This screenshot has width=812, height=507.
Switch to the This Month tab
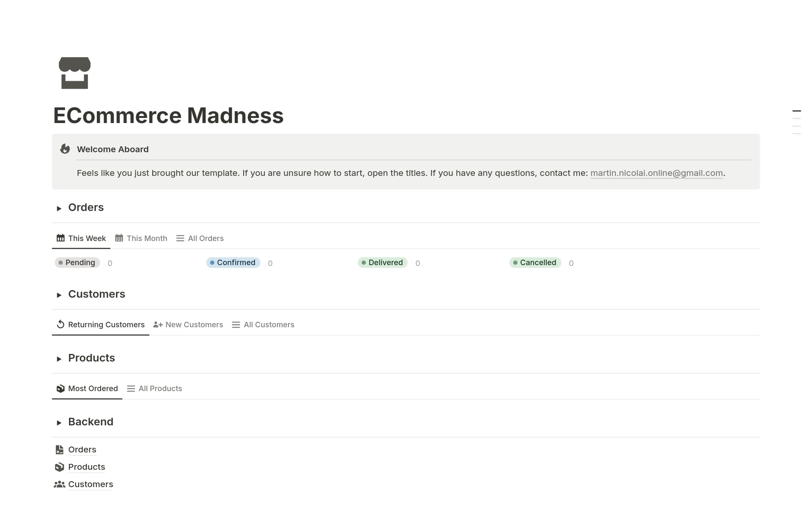147,238
